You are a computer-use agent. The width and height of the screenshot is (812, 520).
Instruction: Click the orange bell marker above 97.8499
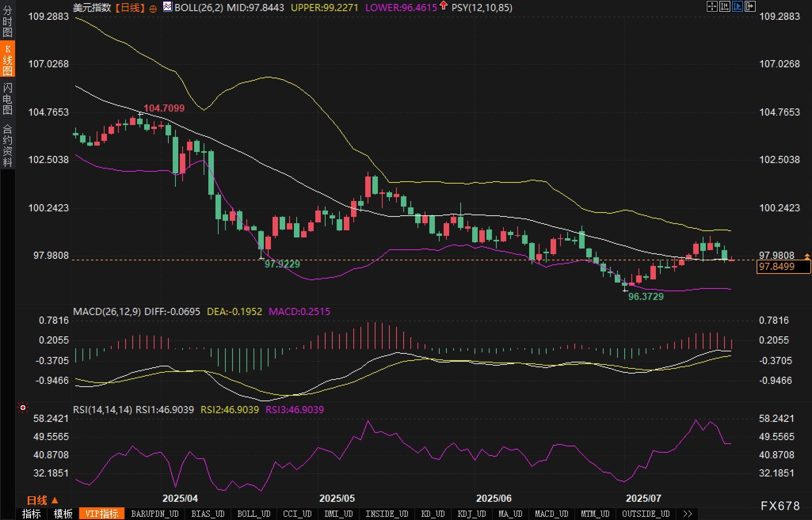(807, 256)
